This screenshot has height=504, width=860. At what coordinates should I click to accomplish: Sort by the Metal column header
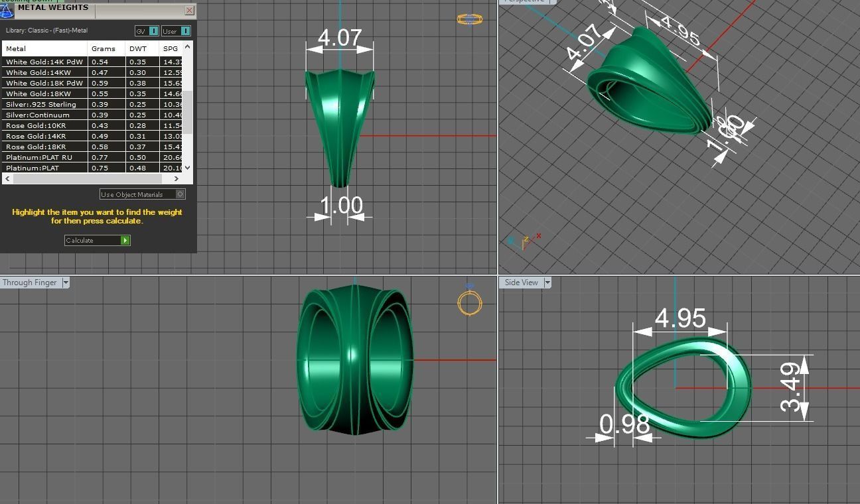point(44,48)
